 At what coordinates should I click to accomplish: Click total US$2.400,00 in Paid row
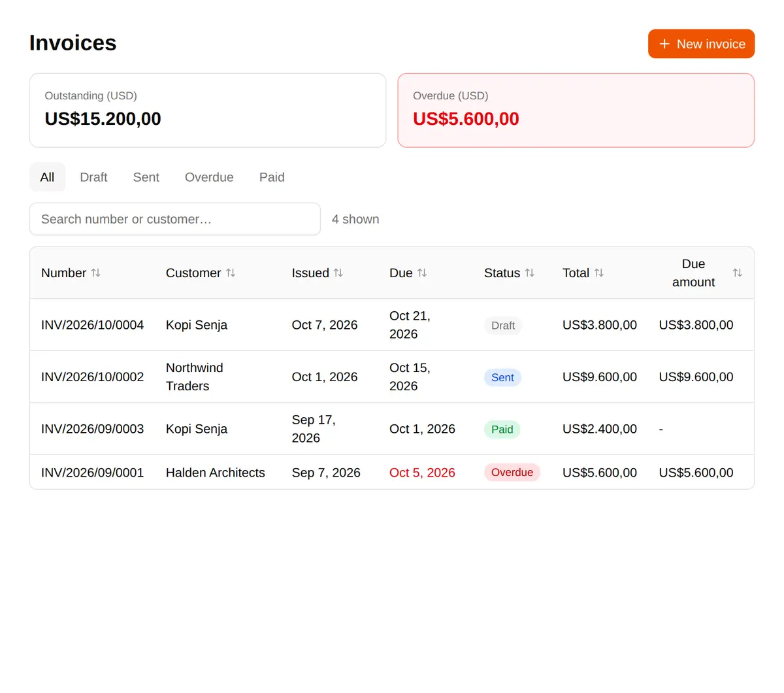600,429
